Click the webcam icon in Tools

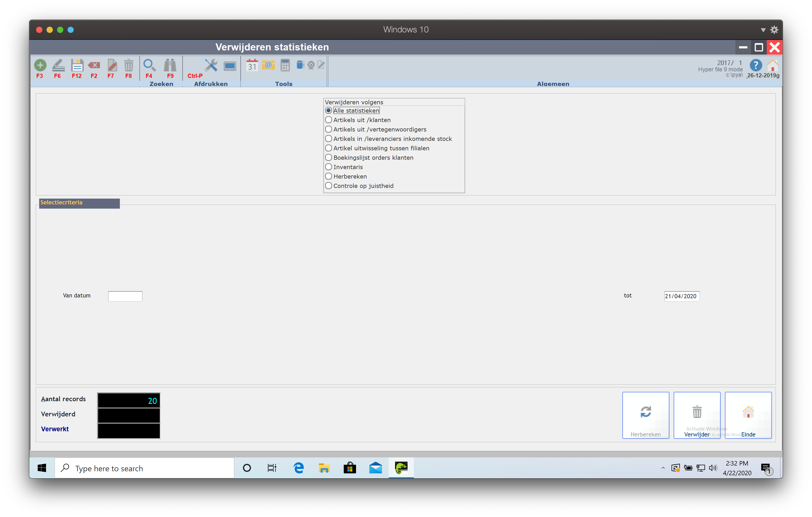coord(311,65)
